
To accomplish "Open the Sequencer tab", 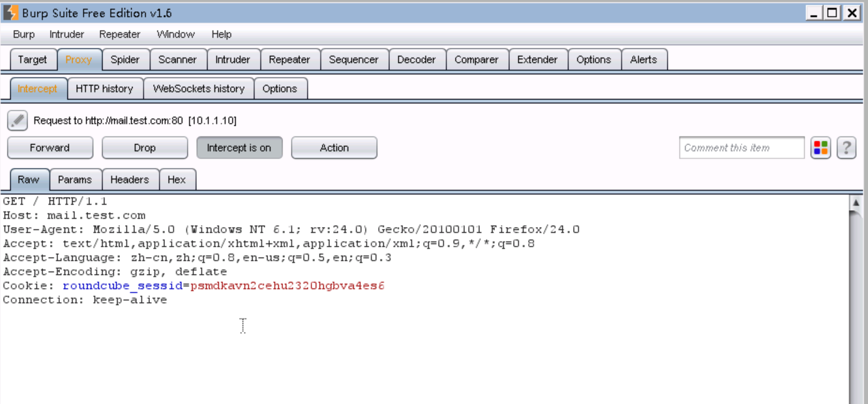I will [x=354, y=59].
